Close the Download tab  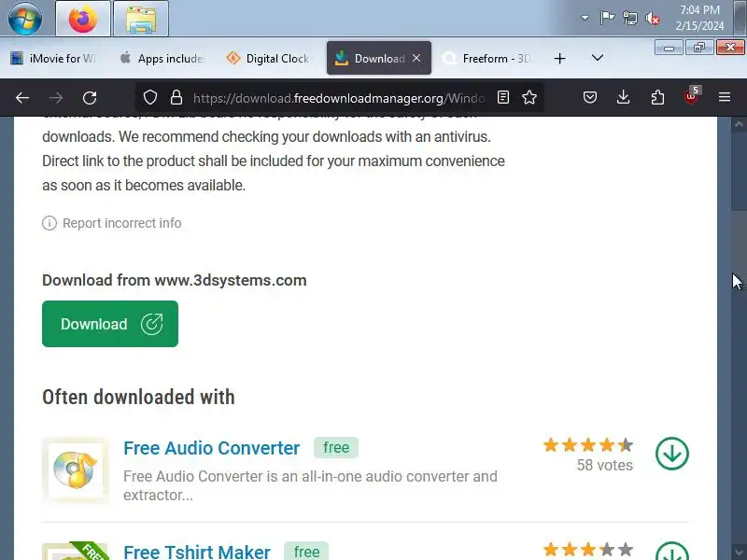tap(416, 58)
